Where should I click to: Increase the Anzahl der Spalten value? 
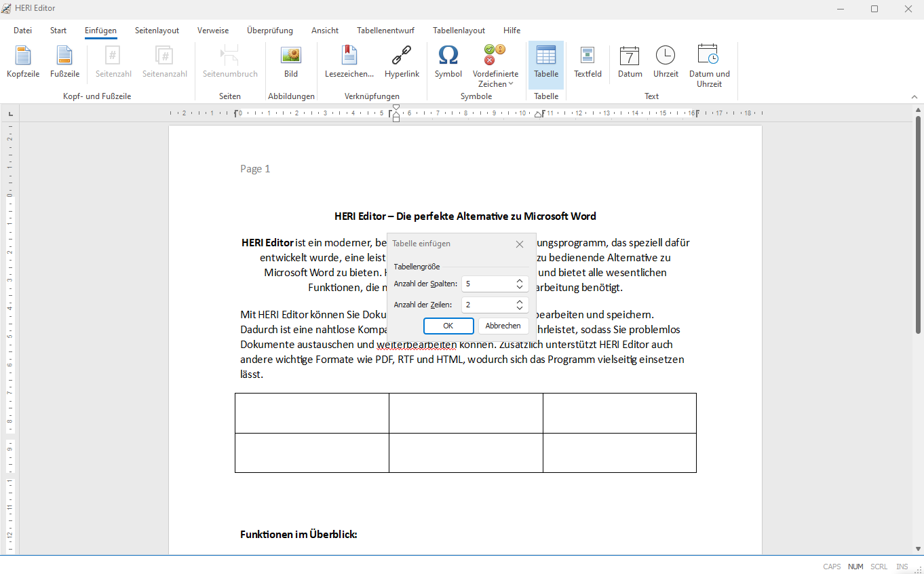pyautogui.click(x=519, y=280)
